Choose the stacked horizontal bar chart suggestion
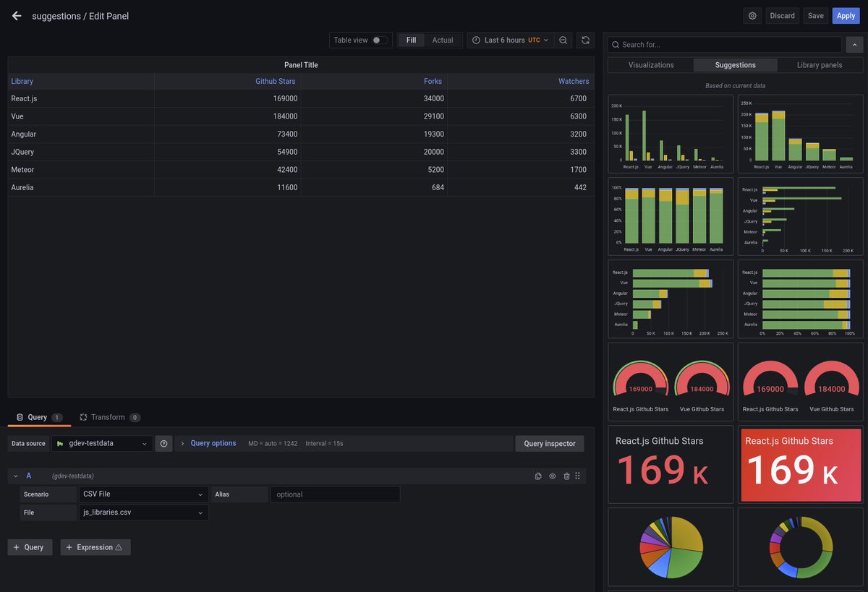The width and height of the screenshot is (868, 592). pos(671,299)
